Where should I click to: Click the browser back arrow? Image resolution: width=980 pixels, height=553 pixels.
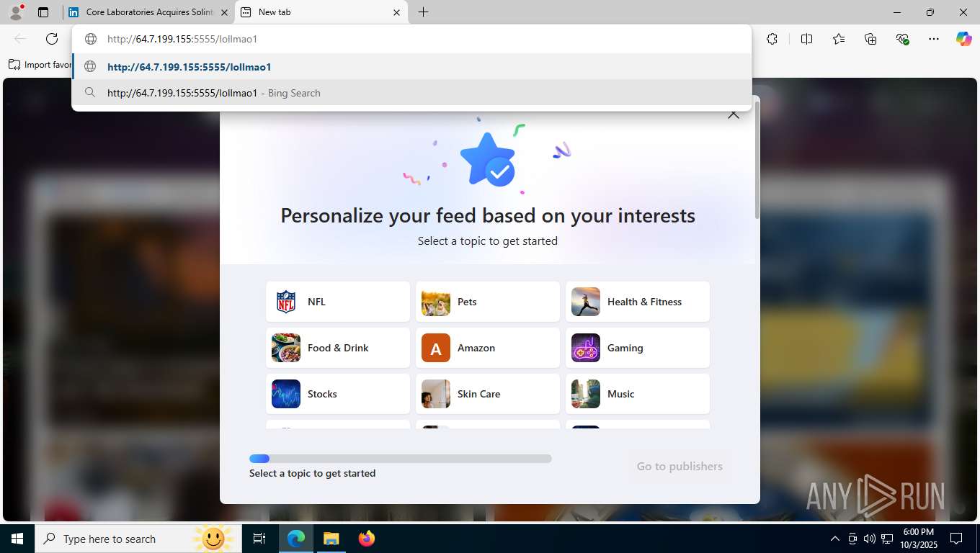point(20,39)
